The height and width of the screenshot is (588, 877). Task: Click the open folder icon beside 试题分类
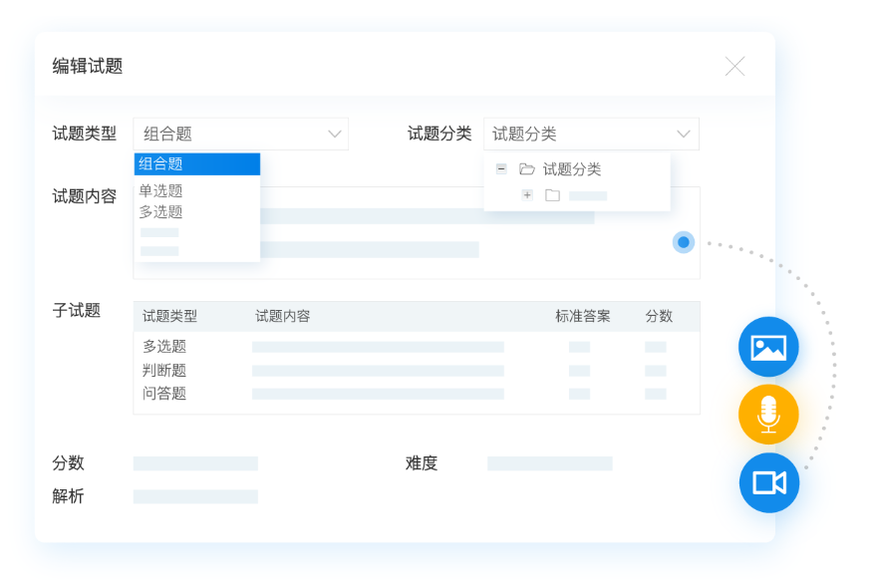click(527, 169)
